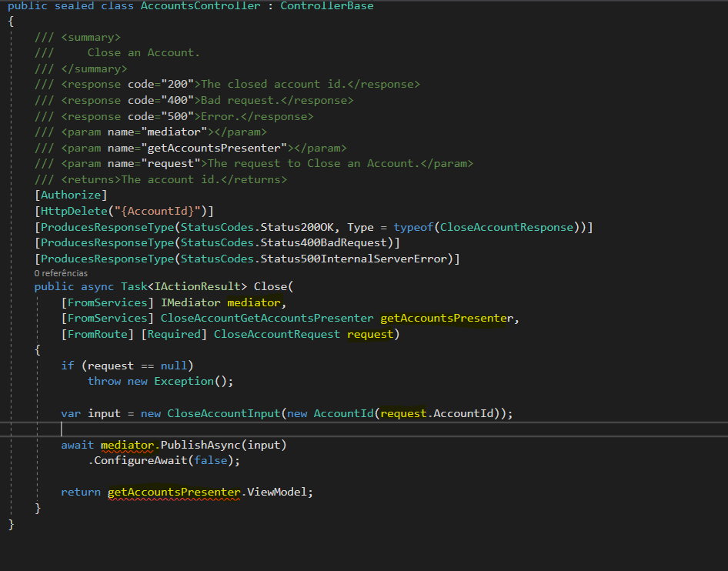Click the ConfigureAwait method call
This screenshot has width=728, height=571.
coord(141,461)
